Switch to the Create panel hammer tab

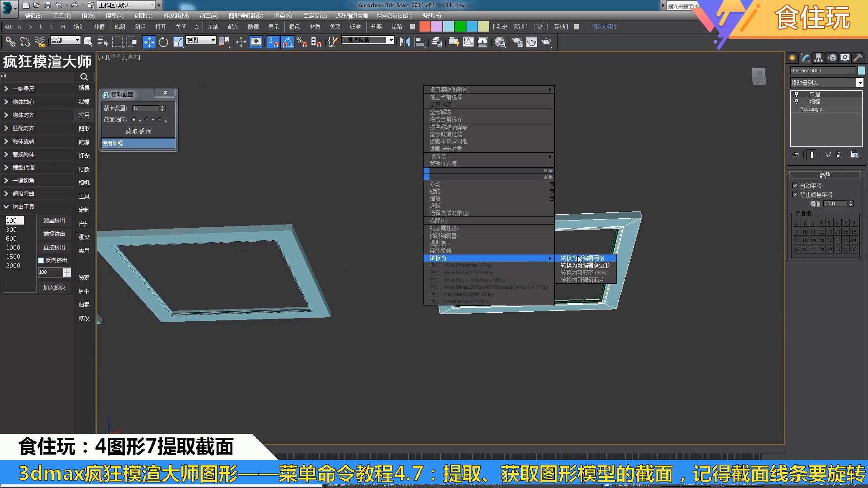coord(858,58)
